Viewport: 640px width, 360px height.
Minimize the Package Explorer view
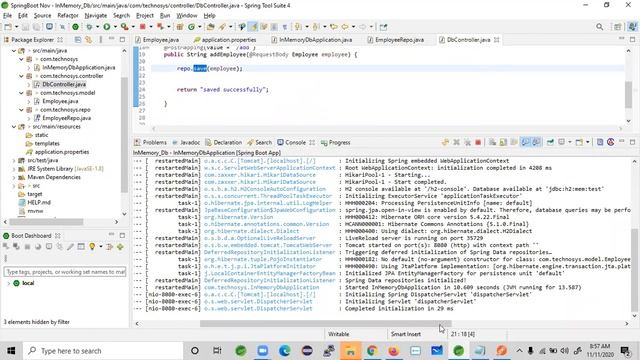tap(111, 39)
